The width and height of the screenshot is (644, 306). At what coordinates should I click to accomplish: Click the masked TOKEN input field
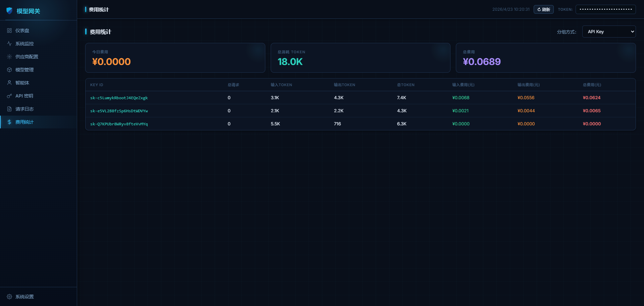(605, 9)
